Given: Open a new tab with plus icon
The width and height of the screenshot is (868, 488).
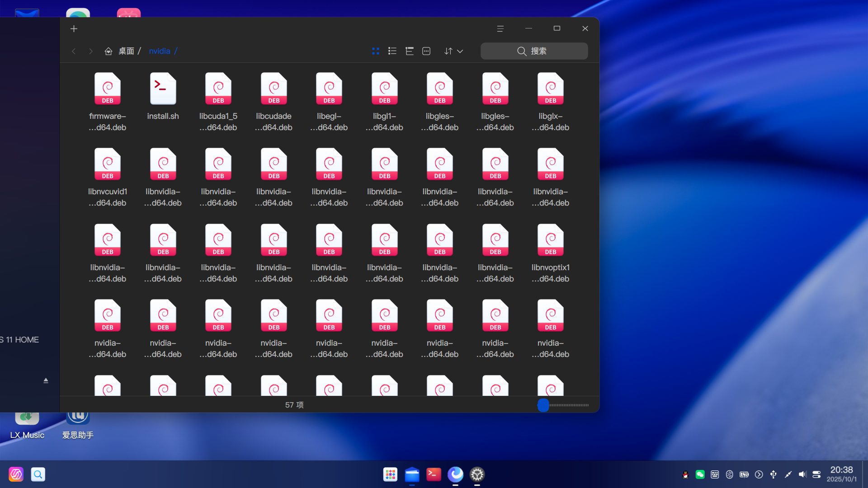Looking at the screenshot, I should point(74,29).
